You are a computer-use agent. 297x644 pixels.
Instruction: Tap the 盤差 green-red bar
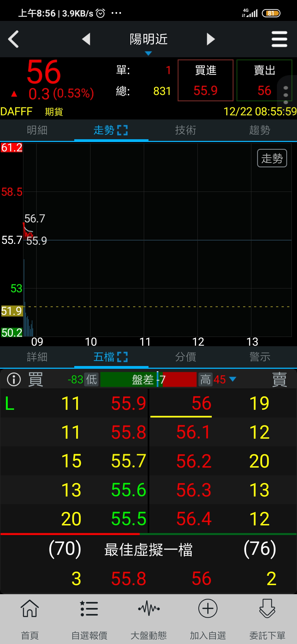click(x=148, y=380)
